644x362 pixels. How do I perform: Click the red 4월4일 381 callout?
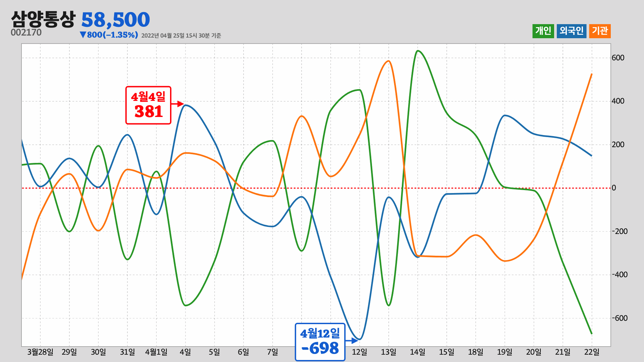[148, 105]
